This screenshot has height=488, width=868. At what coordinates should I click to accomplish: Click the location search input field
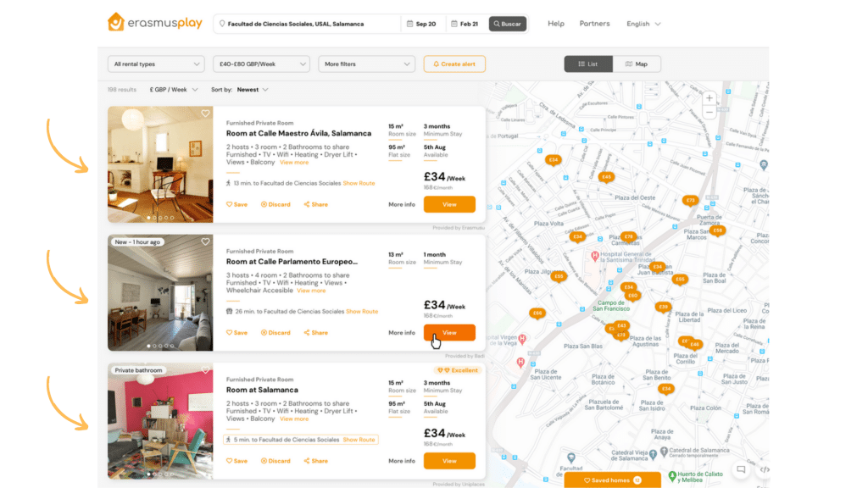pyautogui.click(x=305, y=24)
